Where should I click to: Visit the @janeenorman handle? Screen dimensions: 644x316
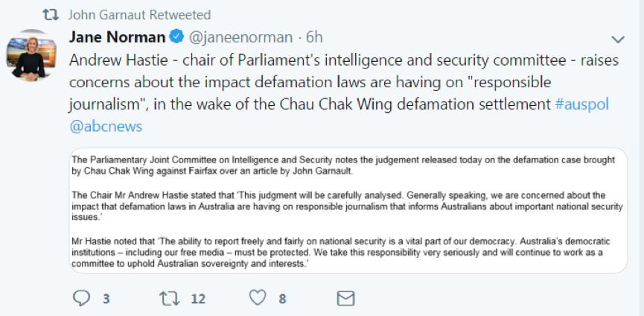[x=240, y=38]
